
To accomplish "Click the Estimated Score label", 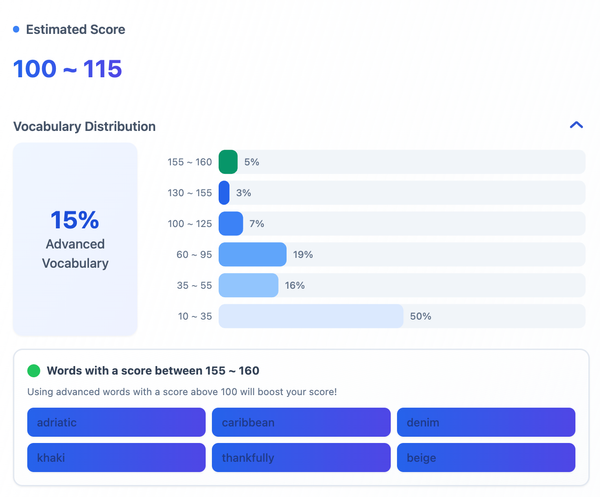I will (75, 30).
